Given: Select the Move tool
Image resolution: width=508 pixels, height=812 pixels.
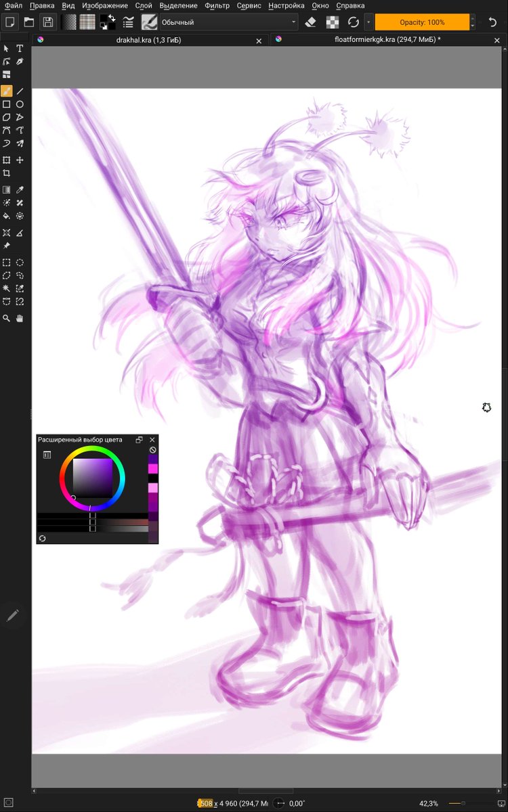Looking at the screenshot, I should pyautogui.click(x=20, y=160).
